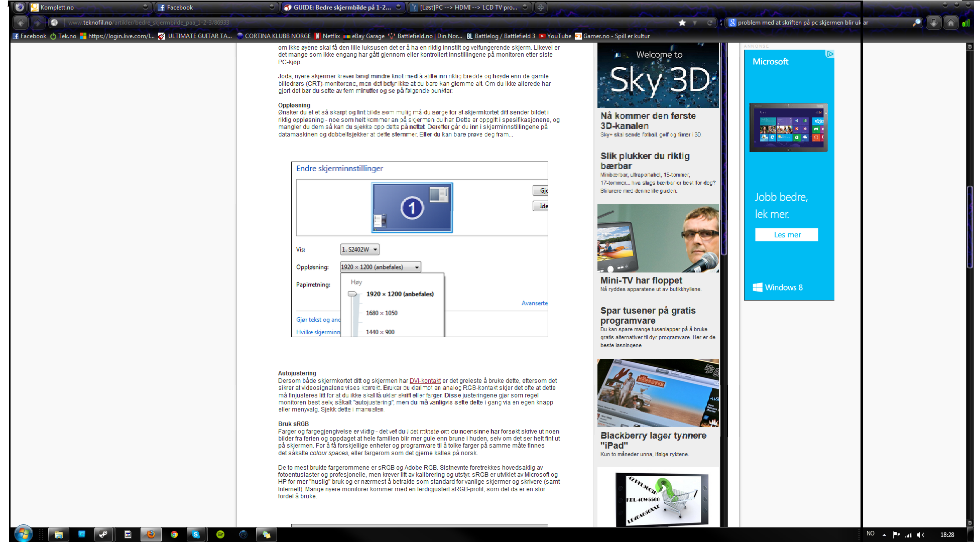
Task: Select Firefox in the taskbar
Action: click(x=151, y=534)
